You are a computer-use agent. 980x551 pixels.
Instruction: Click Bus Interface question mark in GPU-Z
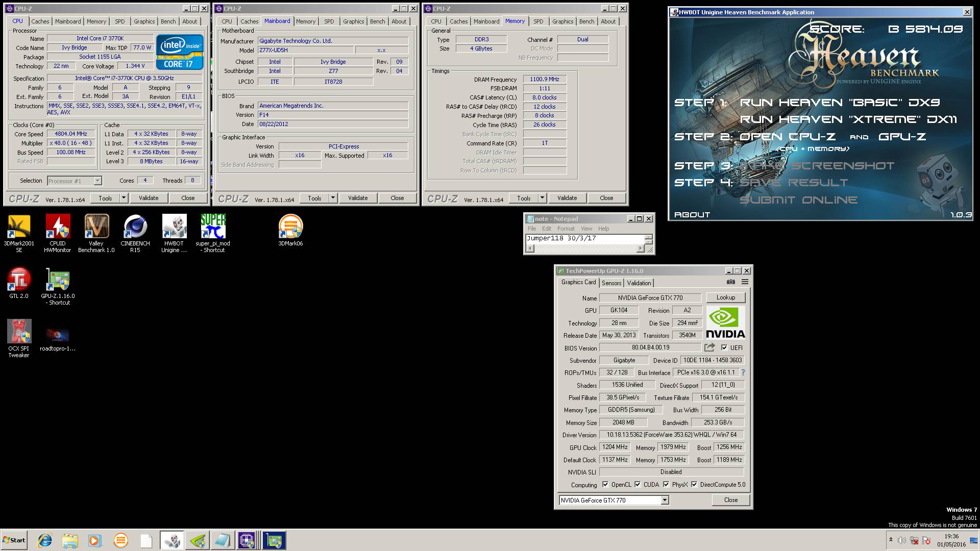743,372
